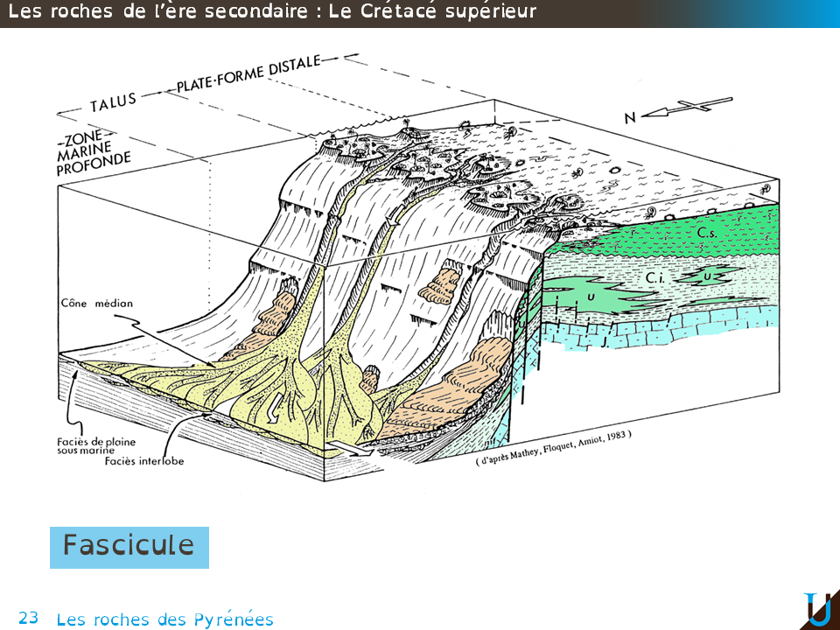Select the C.s. label on the green layer
840x630 pixels.
pos(709,234)
